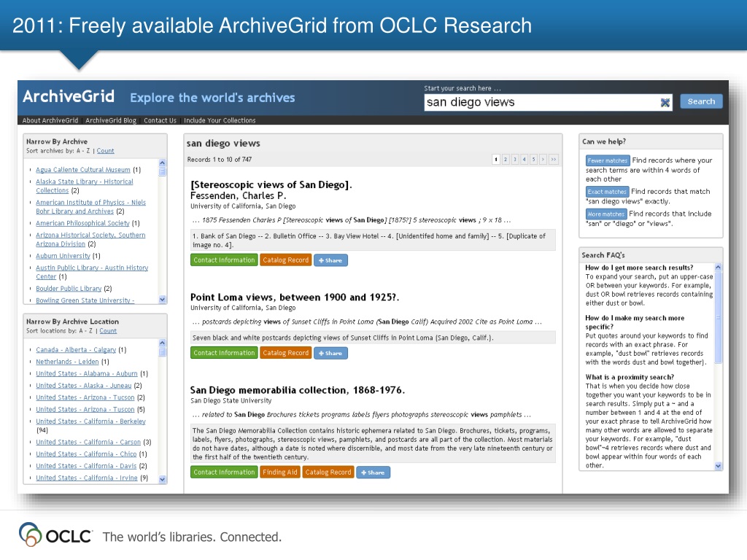
Task: Select American Philosophical Society archive
Action: click(82, 223)
